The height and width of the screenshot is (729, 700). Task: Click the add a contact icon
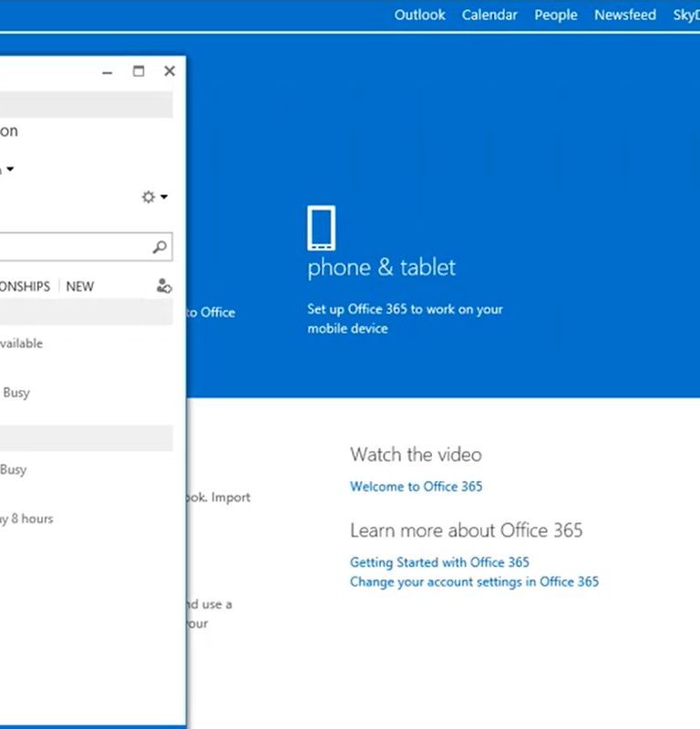[164, 286]
